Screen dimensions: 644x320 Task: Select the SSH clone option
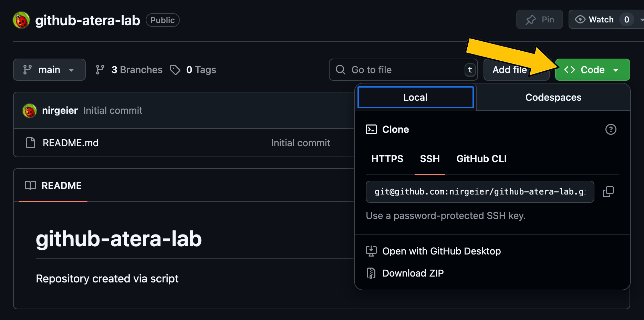(430, 159)
